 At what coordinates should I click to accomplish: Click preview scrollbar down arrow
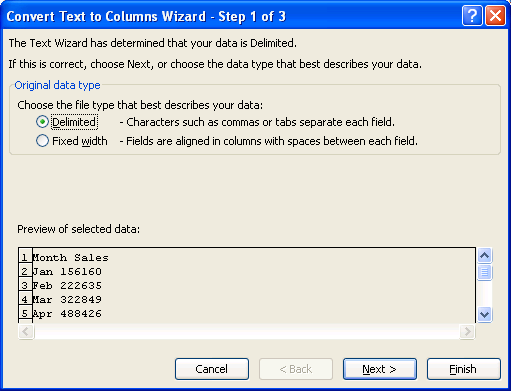point(484,314)
